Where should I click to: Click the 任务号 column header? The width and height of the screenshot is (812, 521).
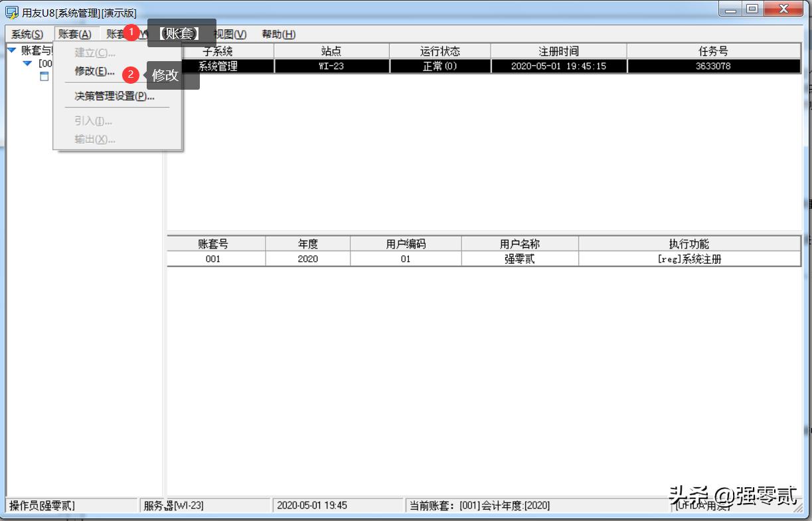[714, 51]
